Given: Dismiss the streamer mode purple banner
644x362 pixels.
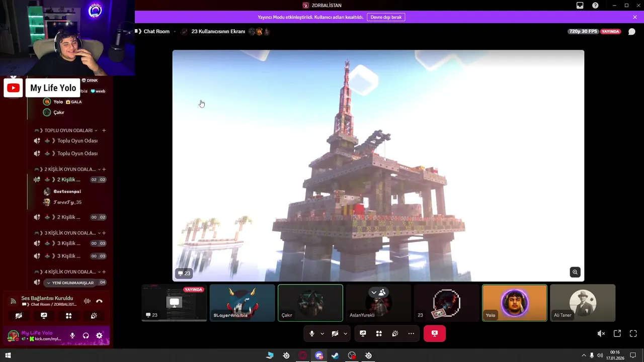Looking at the screenshot, I should (x=635, y=17).
